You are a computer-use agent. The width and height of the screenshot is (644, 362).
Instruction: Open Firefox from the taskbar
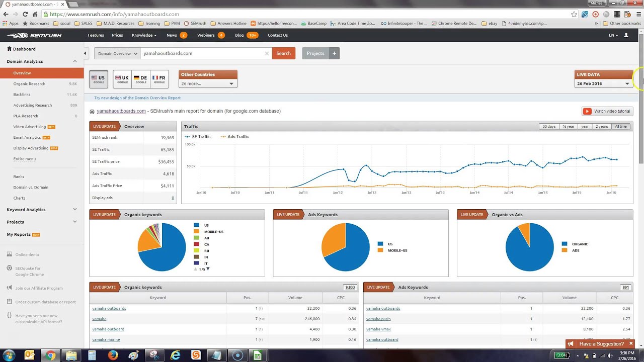click(113, 355)
